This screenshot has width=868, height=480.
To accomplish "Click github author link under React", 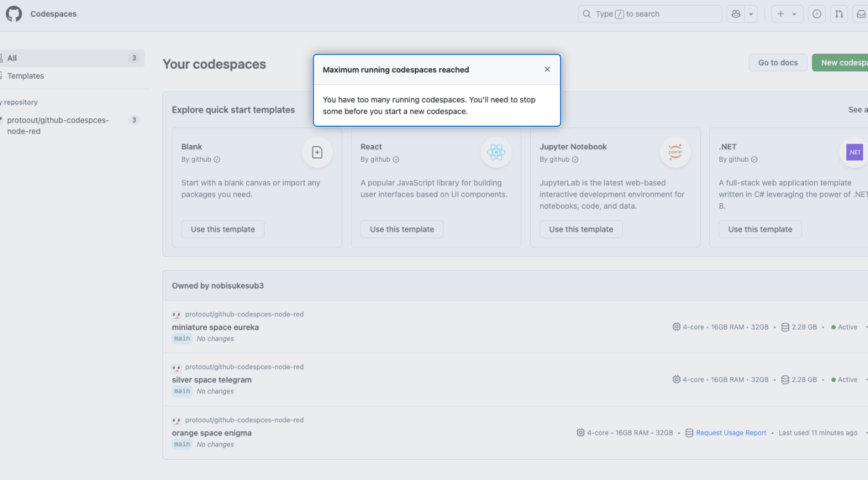I will [381, 159].
